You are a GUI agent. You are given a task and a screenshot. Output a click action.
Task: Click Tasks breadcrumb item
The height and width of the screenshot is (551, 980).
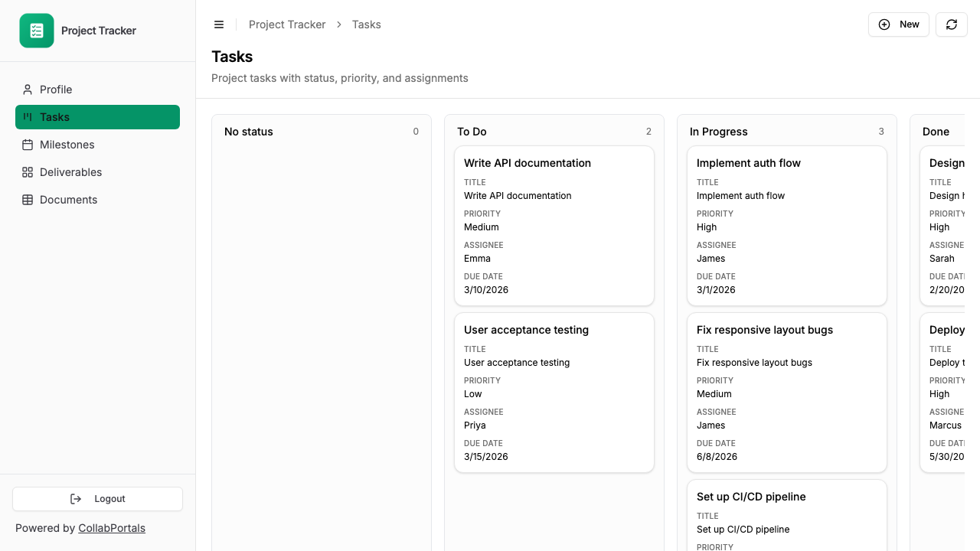click(x=367, y=24)
